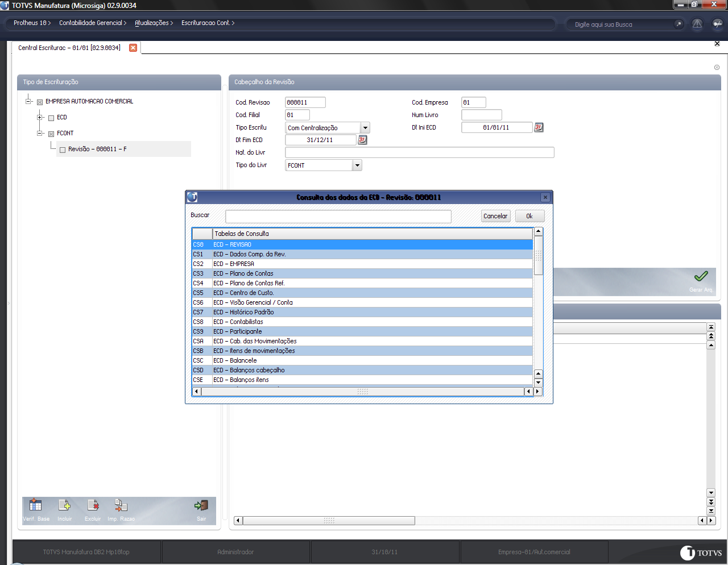This screenshot has height=565, width=728.
Task: Select row CS1 ECD - Dados Comp. da Rev.
Action: [x=362, y=254]
